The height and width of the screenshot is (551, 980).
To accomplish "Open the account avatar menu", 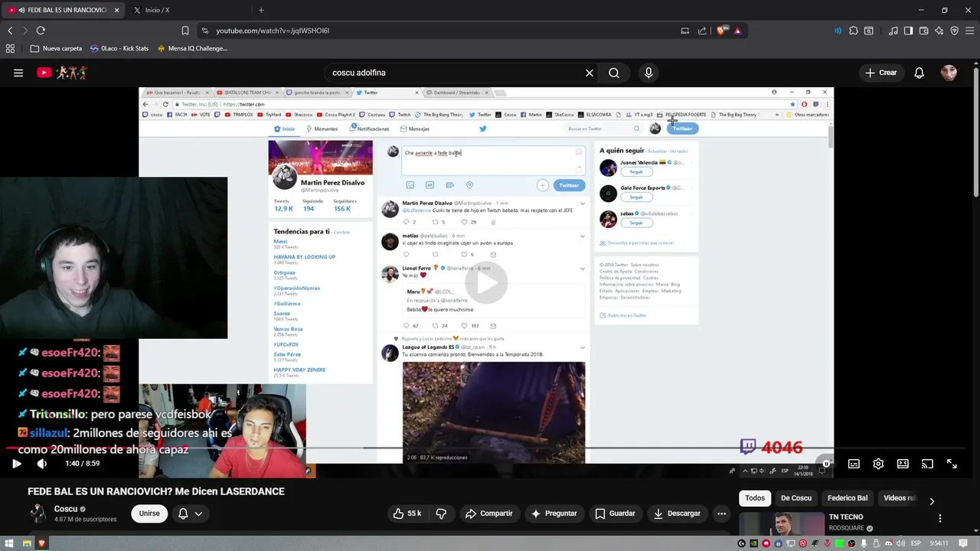I will (x=949, y=73).
